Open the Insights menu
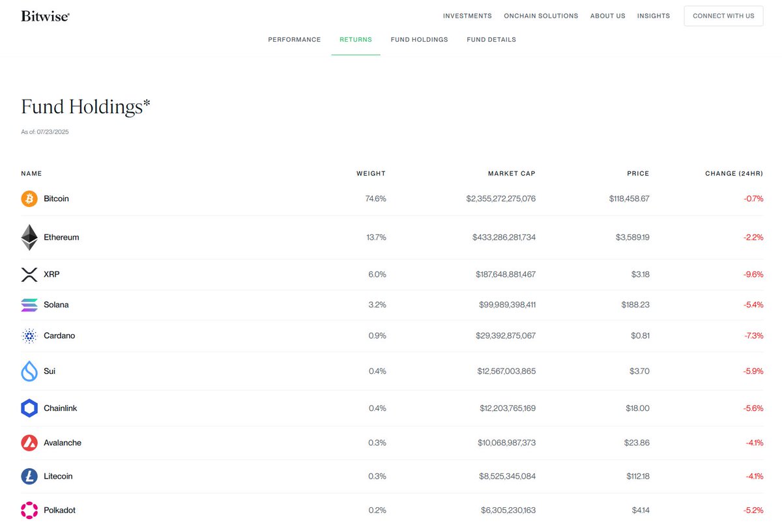This screenshot has height=532, width=782. click(x=654, y=16)
